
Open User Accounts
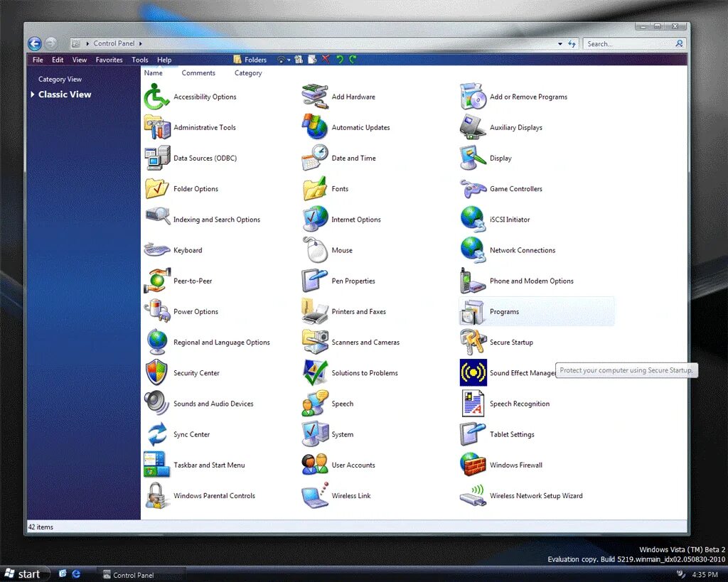tap(338, 464)
